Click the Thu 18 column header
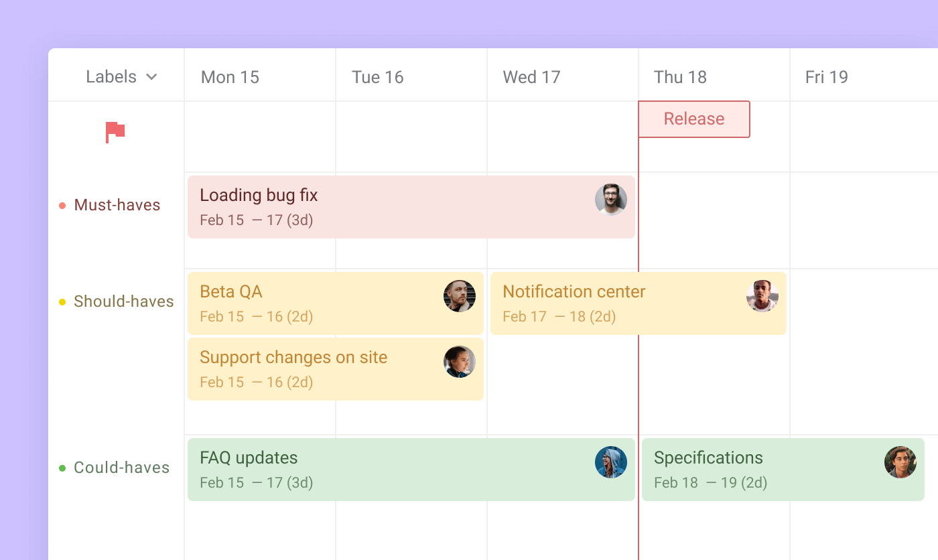This screenshot has height=560, width=938. [680, 77]
